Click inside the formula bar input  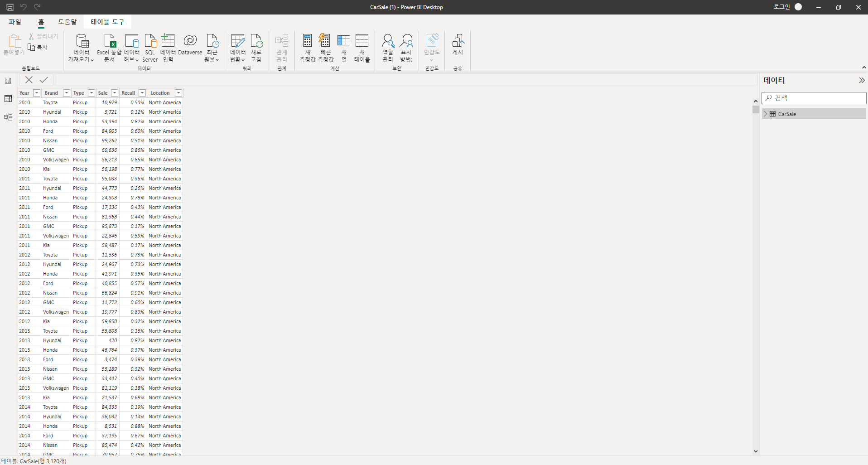[405, 80]
